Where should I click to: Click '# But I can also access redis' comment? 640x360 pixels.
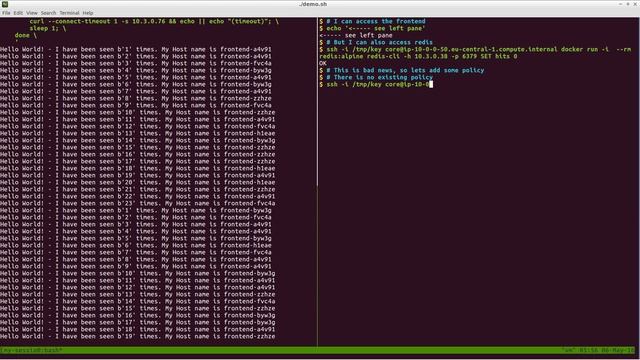pos(380,42)
